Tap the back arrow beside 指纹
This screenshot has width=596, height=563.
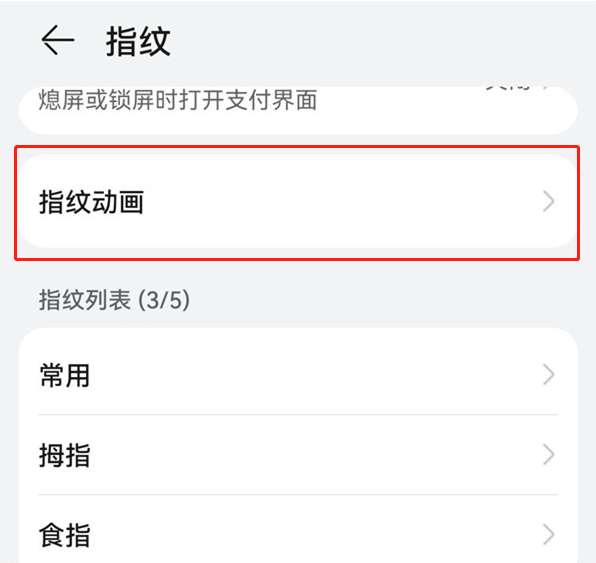(58, 40)
